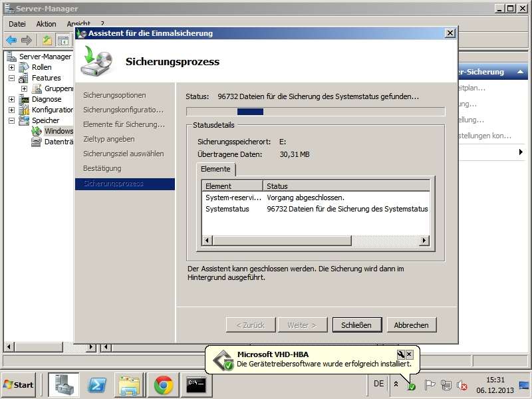This screenshot has width=532, height=399.
Task: Open the Datei menu
Action: point(17,24)
